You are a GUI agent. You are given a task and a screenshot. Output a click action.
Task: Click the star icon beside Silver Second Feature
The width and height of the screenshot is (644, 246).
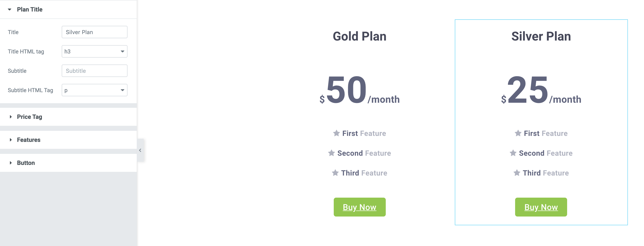513,153
